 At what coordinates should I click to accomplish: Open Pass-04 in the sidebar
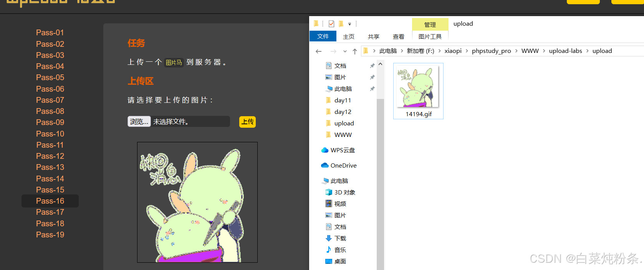tap(50, 66)
